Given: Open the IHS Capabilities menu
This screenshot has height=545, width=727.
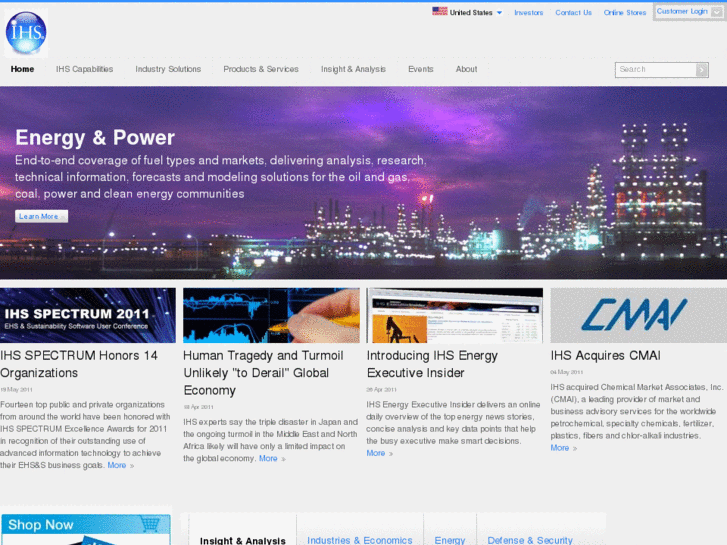Looking at the screenshot, I should (84, 69).
